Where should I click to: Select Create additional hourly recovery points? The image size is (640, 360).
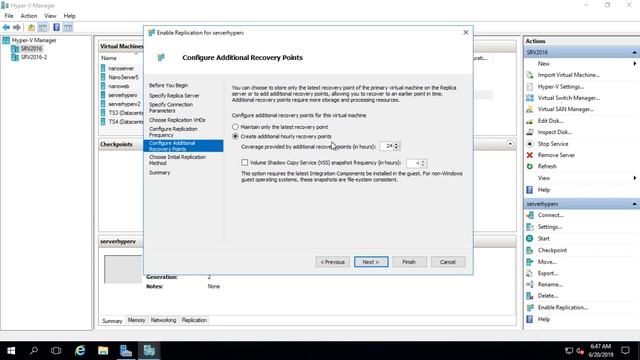[x=235, y=136]
